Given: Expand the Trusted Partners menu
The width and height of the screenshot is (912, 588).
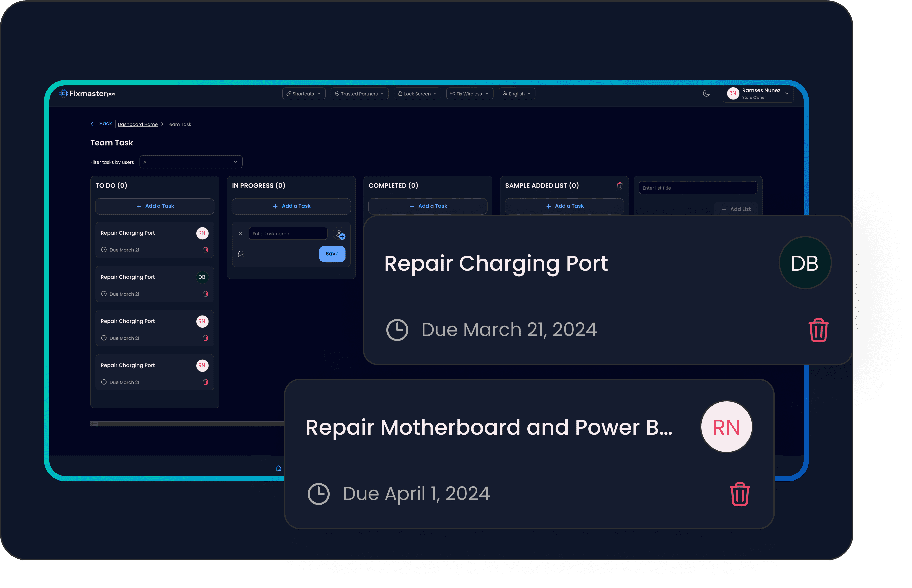Looking at the screenshot, I should tap(359, 94).
